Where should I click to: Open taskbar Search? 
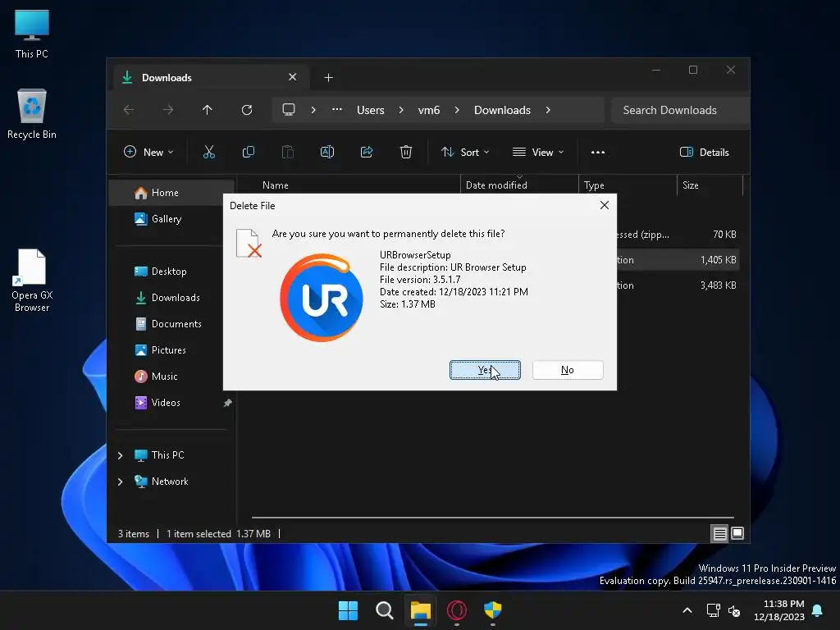point(384,610)
